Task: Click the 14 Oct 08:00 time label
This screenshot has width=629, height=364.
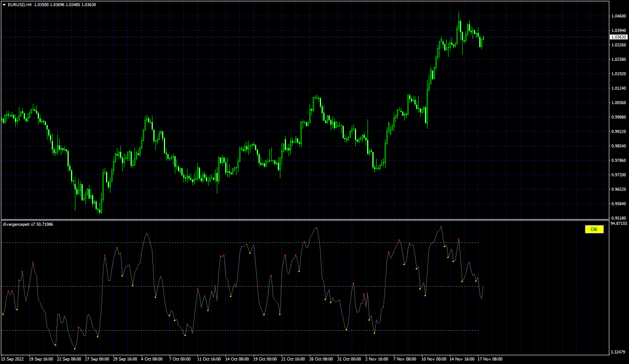Action: point(237,359)
